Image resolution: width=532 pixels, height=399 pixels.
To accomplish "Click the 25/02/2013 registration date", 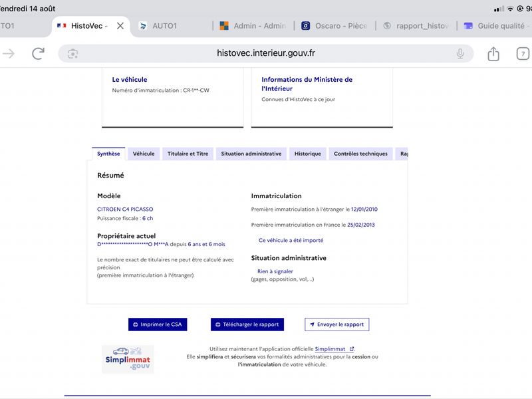I will coord(360,225).
